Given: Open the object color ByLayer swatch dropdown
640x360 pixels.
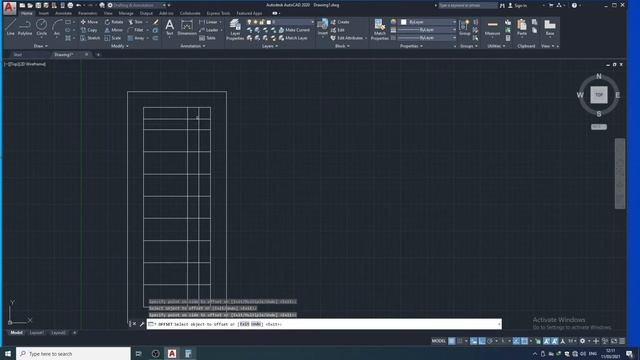Looking at the screenshot, I should coord(428,22).
